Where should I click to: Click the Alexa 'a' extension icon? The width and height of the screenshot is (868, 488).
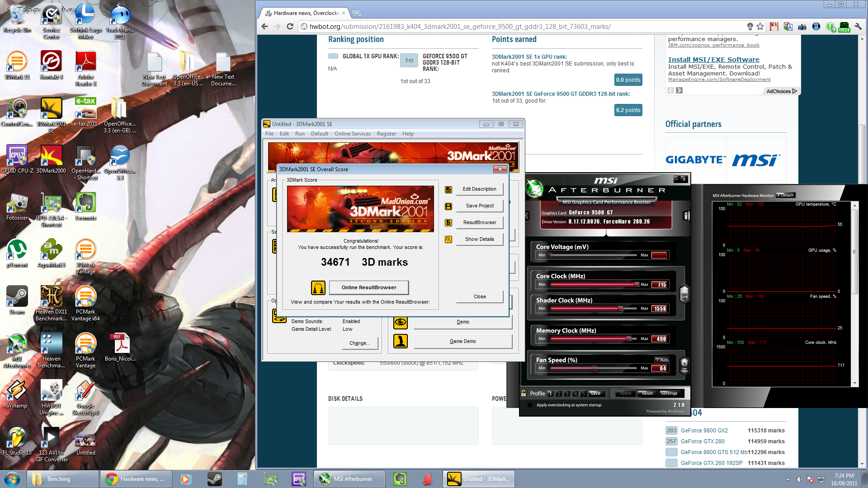click(816, 27)
